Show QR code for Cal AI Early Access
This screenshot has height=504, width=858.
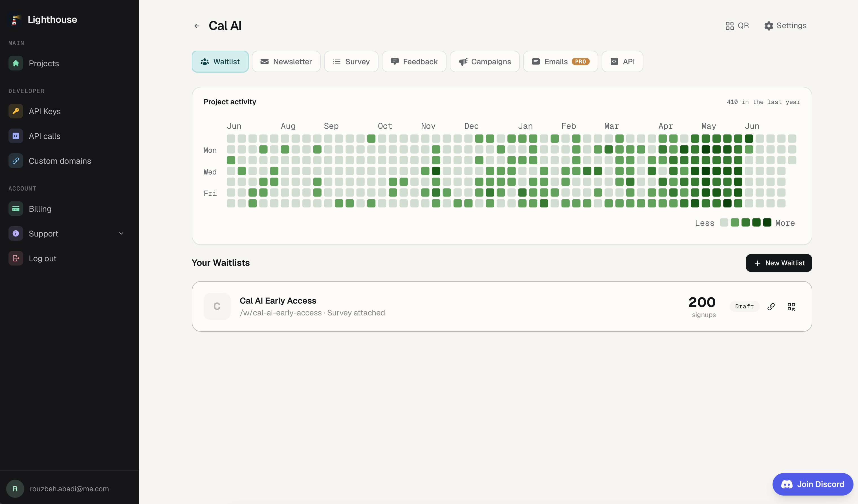pos(791,307)
